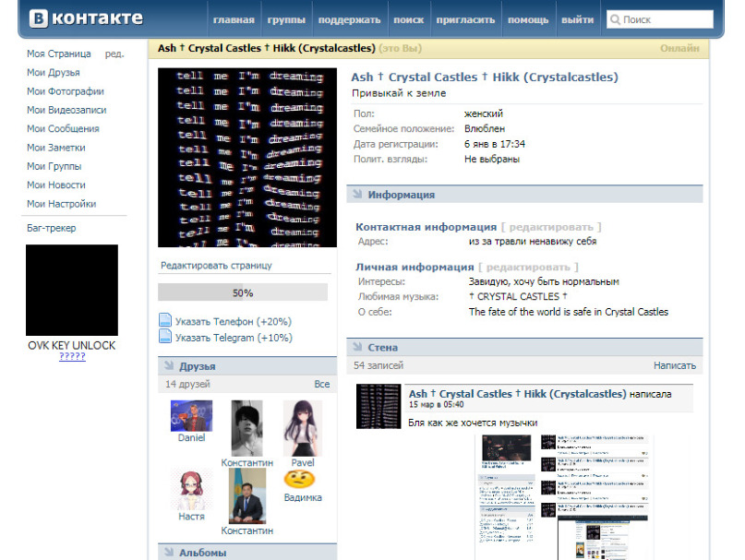The image size is (745, 560).
Task: Click the Все friends link
Action: click(x=321, y=384)
